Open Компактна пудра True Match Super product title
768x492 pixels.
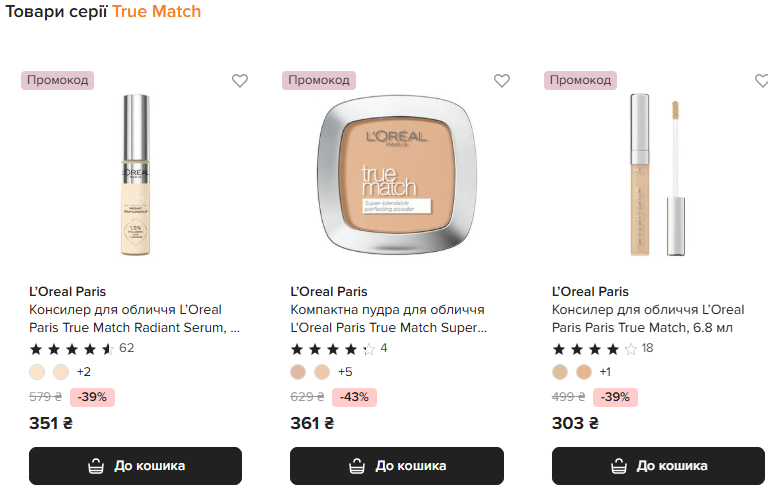(x=388, y=318)
